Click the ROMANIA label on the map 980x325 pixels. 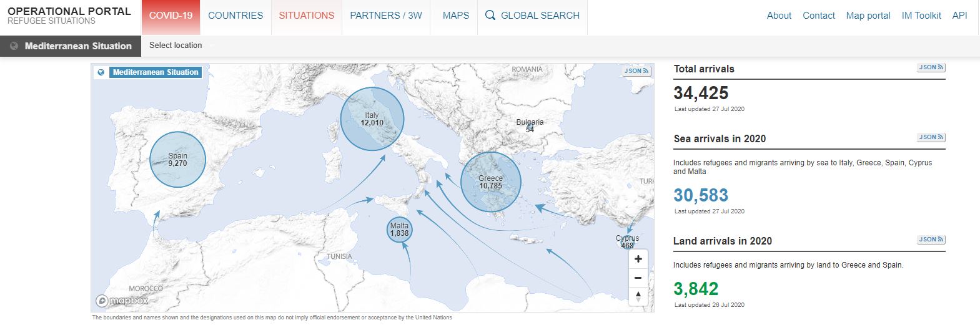527,69
